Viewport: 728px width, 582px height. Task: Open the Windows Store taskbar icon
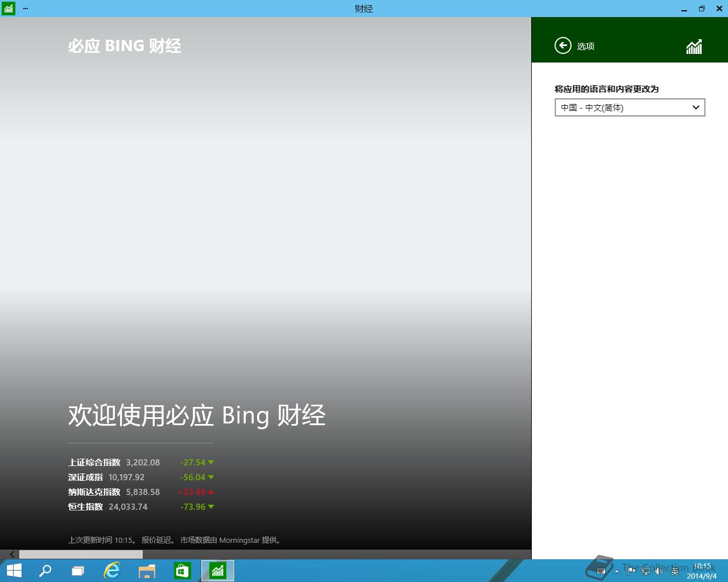click(182, 571)
